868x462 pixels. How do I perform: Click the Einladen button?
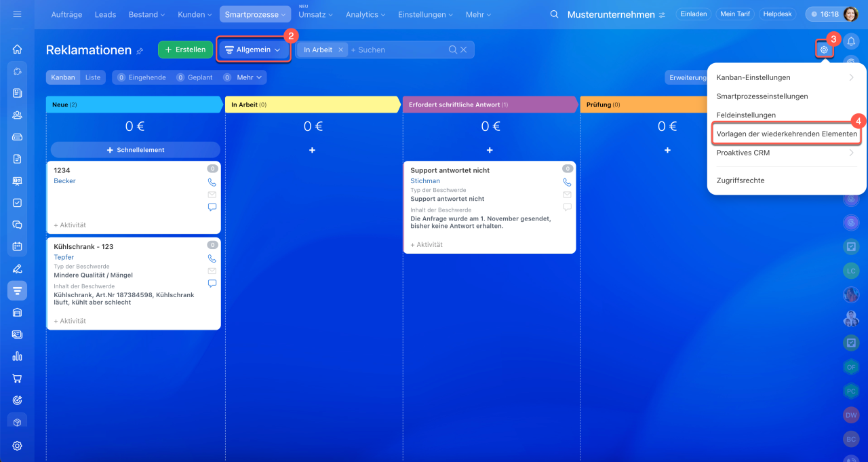tap(694, 14)
